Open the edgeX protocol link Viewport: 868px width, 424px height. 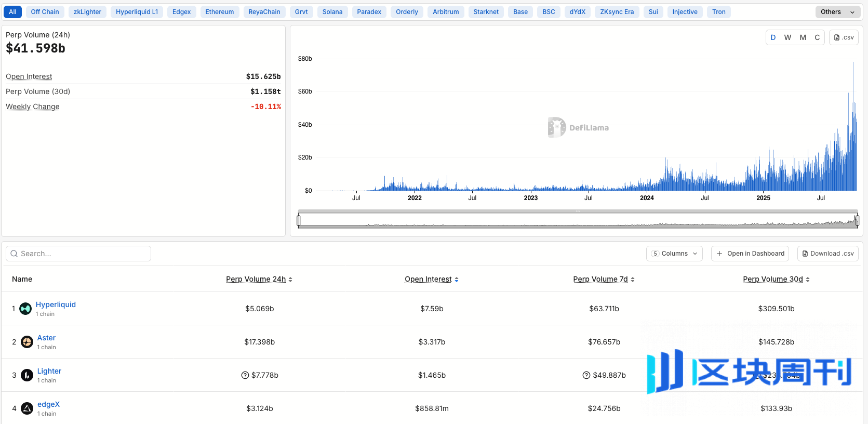48,404
